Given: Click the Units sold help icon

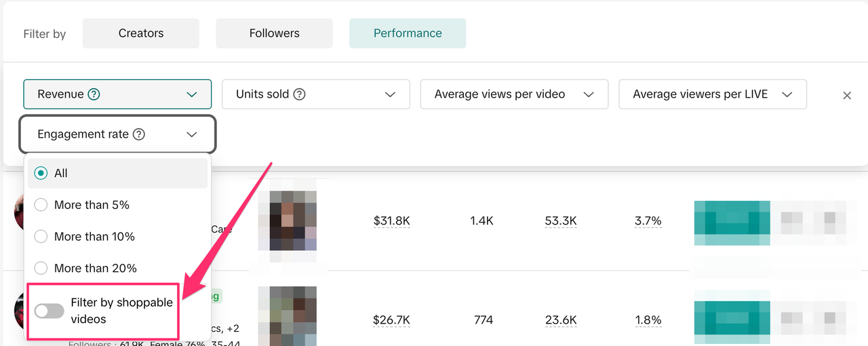Looking at the screenshot, I should pyautogui.click(x=299, y=94).
